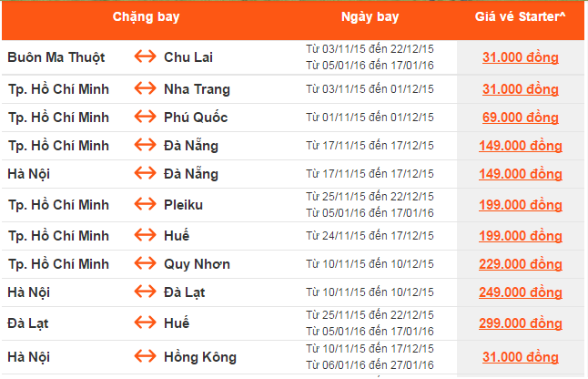
Task: Open the 69.000 đồng fare link
Action: point(520,118)
